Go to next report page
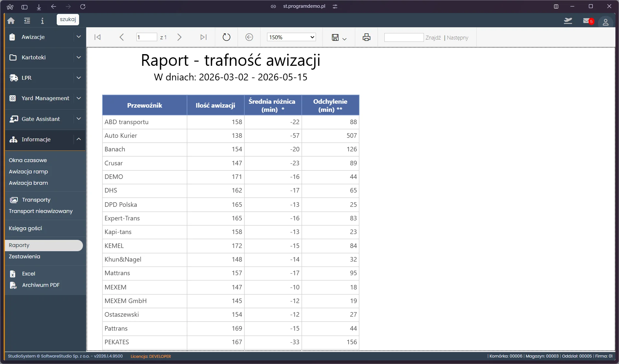The image size is (619, 364). 179,37
